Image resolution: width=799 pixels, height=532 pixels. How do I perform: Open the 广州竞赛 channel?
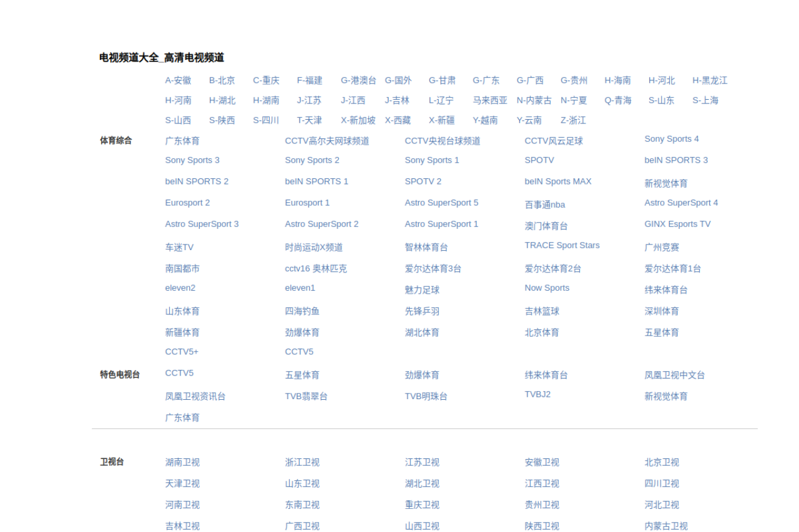pos(662,248)
